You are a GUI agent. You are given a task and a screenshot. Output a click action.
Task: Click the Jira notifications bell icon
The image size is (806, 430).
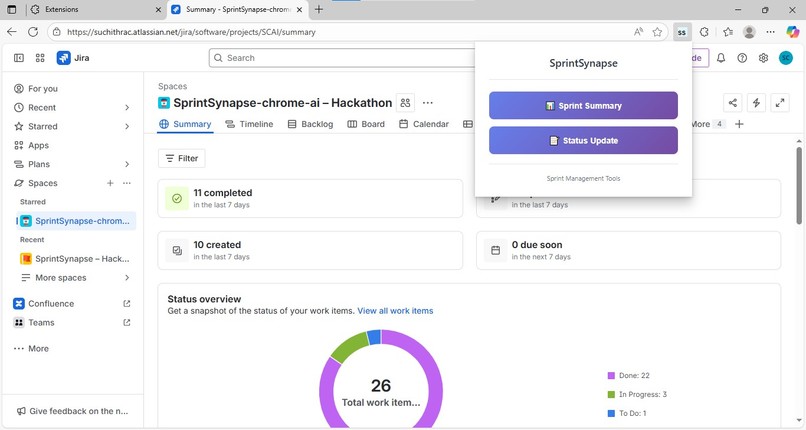click(x=721, y=58)
